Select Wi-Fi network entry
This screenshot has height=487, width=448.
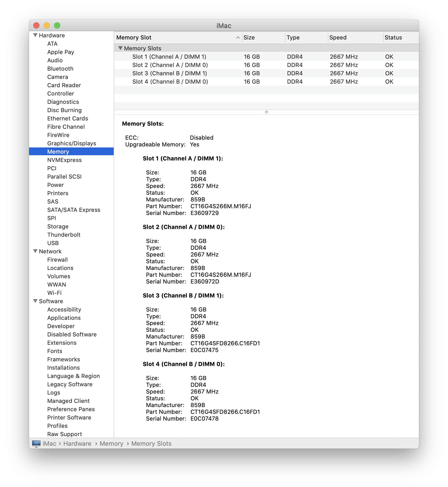click(55, 293)
